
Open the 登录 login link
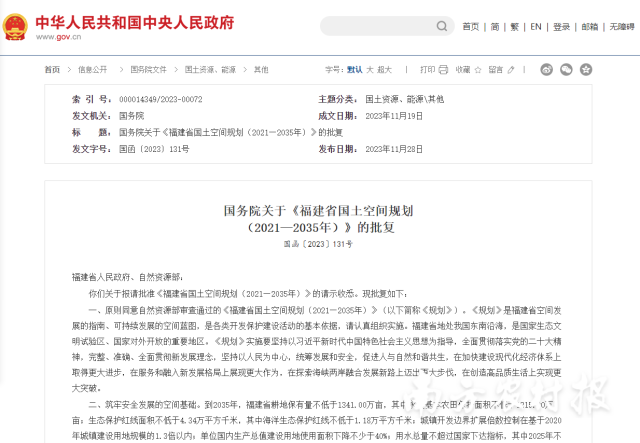tap(561, 27)
